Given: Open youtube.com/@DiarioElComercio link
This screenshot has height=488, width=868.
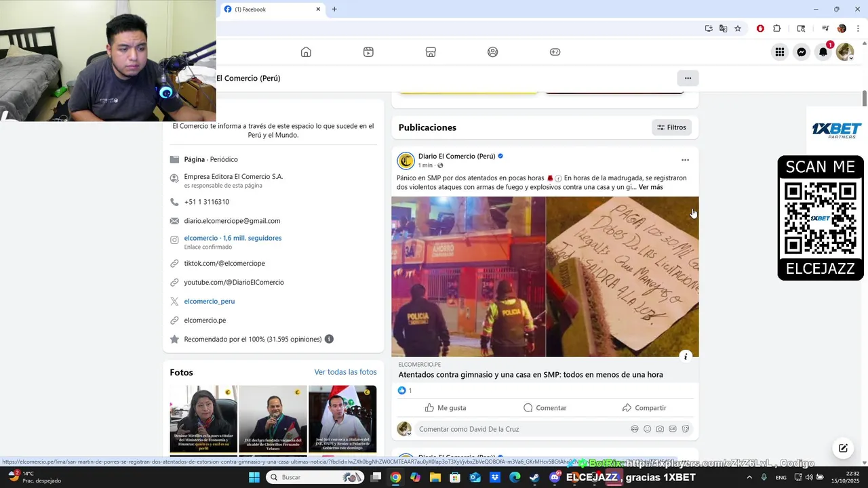Looking at the screenshot, I should (x=234, y=282).
